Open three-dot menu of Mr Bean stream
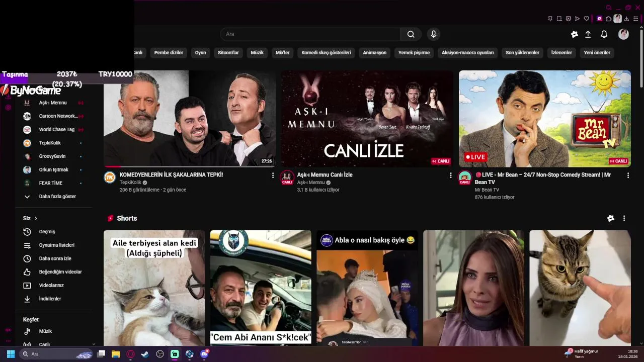The height and width of the screenshot is (362, 644). tap(628, 175)
